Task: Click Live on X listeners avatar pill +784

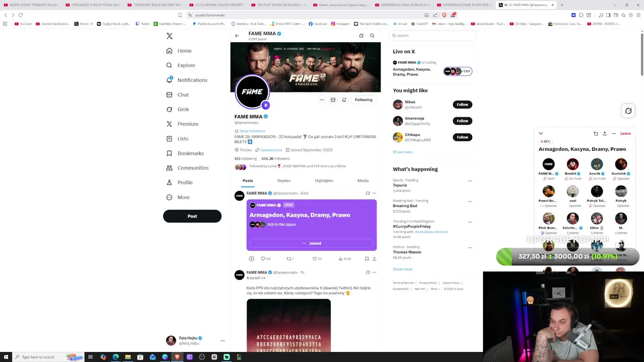Action: 458,71
